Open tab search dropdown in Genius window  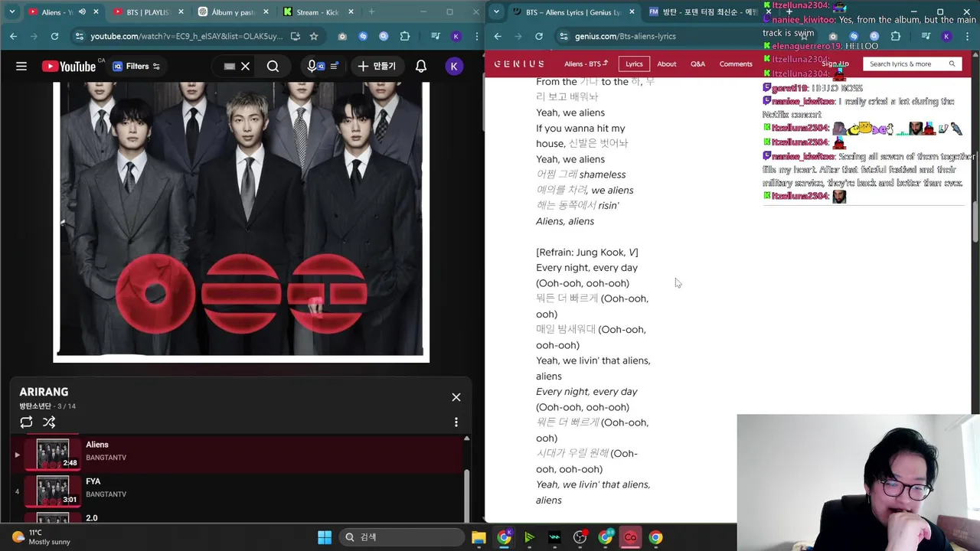[497, 12]
